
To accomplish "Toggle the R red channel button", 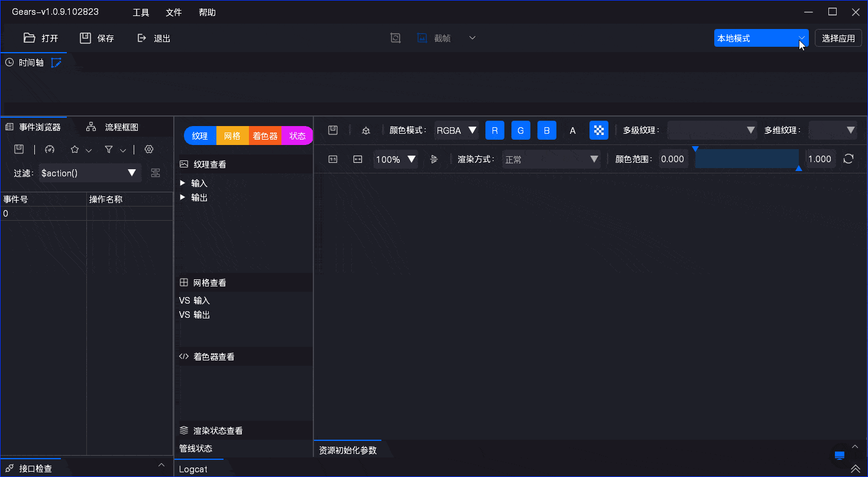I will [495, 130].
